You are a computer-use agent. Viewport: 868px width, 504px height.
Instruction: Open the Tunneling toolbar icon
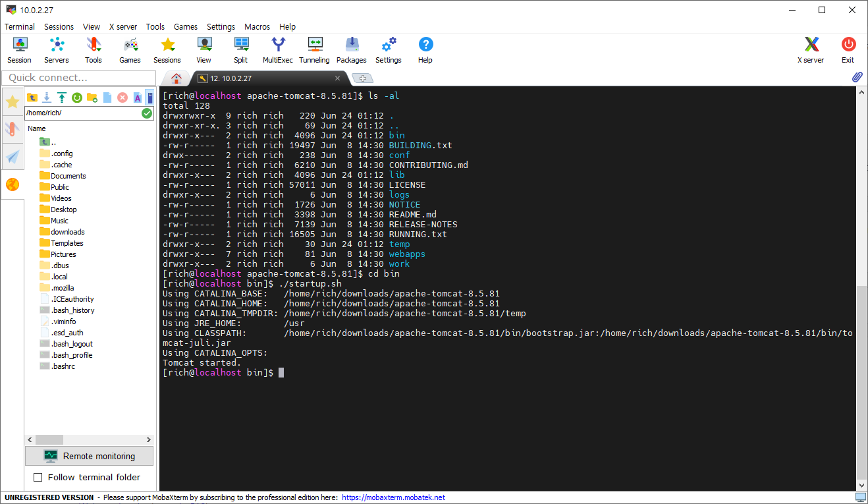(x=315, y=50)
